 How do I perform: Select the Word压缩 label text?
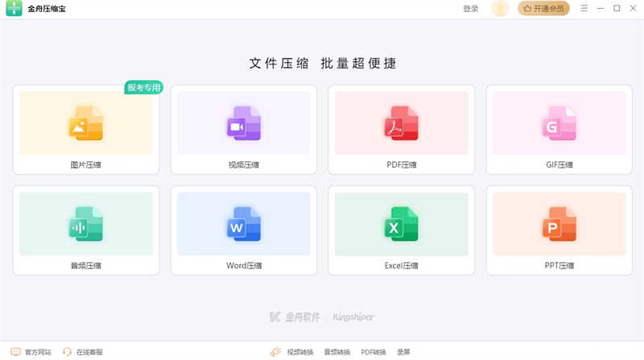coord(244,266)
